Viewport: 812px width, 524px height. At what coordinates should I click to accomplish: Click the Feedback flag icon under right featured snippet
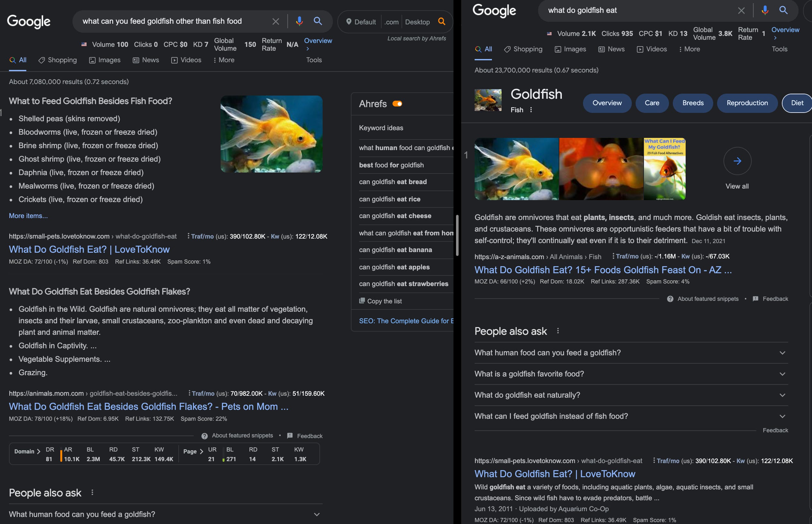[756, 299]
